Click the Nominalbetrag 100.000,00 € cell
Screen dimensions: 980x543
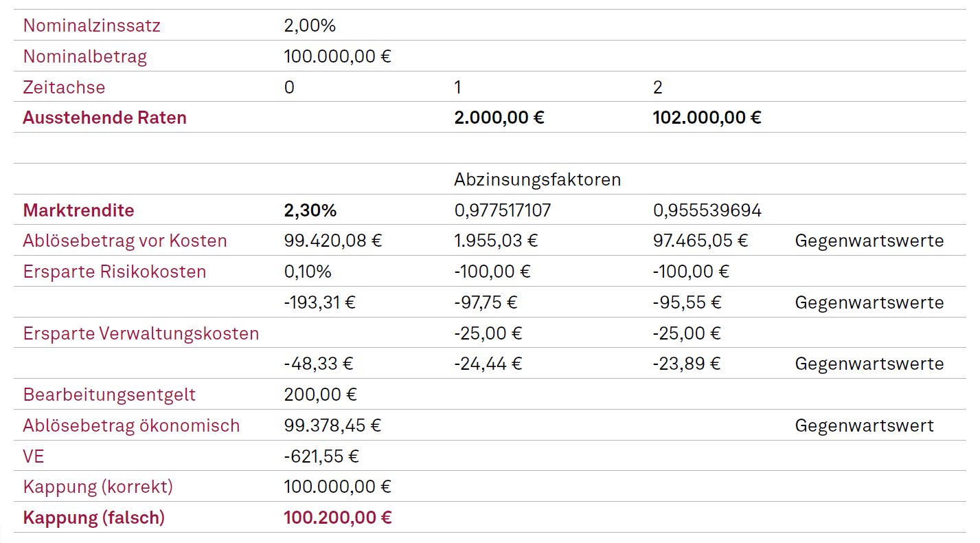337,56
